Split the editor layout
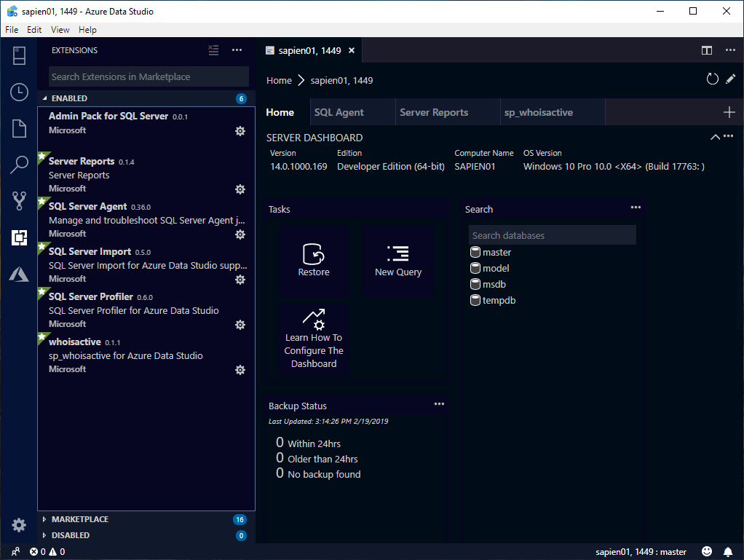Viewport: 744px width, 560px height. coord(707,50)
